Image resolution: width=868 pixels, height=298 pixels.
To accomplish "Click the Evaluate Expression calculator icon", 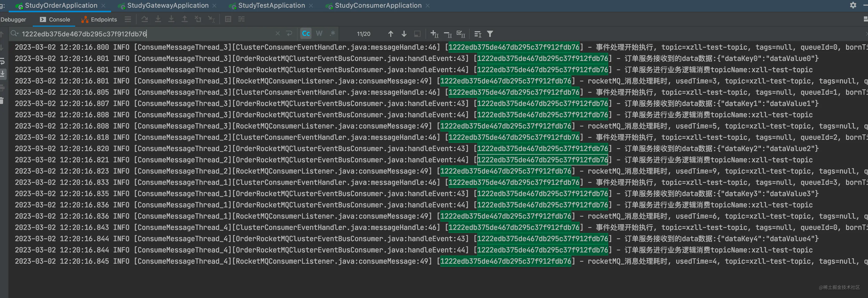I will pos(228,19).
